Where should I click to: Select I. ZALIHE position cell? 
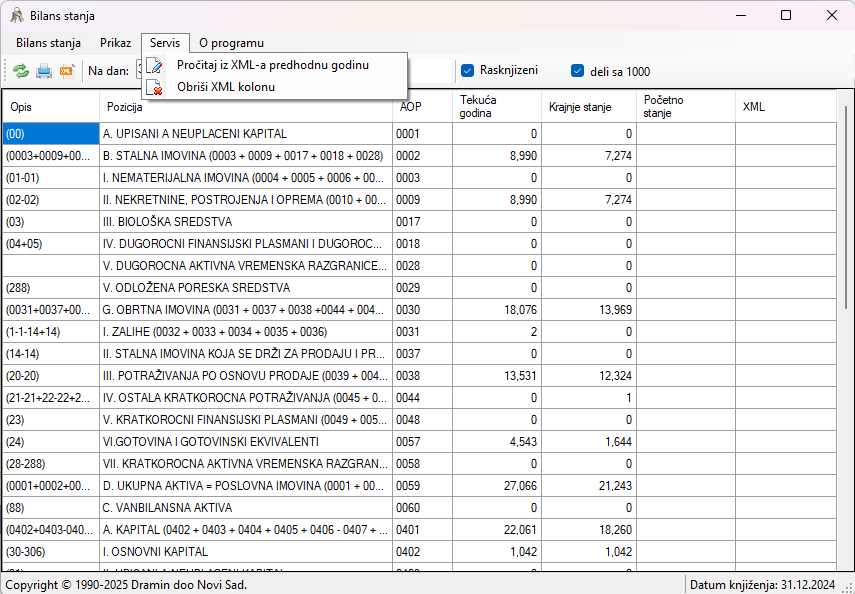click(246, 332)
